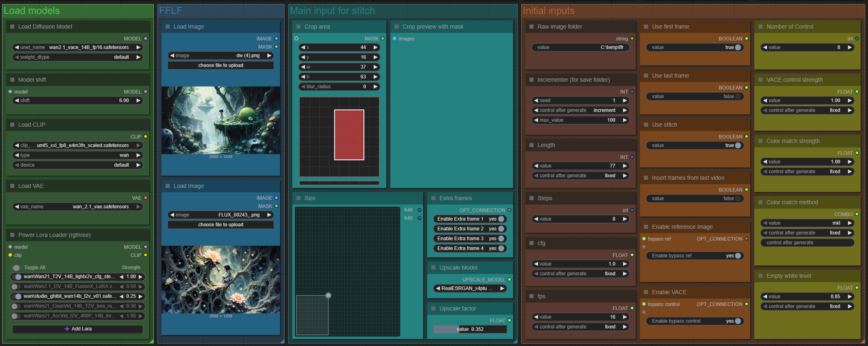This screenshot has width=868, height=346.
Task: Click the Color match strength value field
Action: tap(807, 162)
